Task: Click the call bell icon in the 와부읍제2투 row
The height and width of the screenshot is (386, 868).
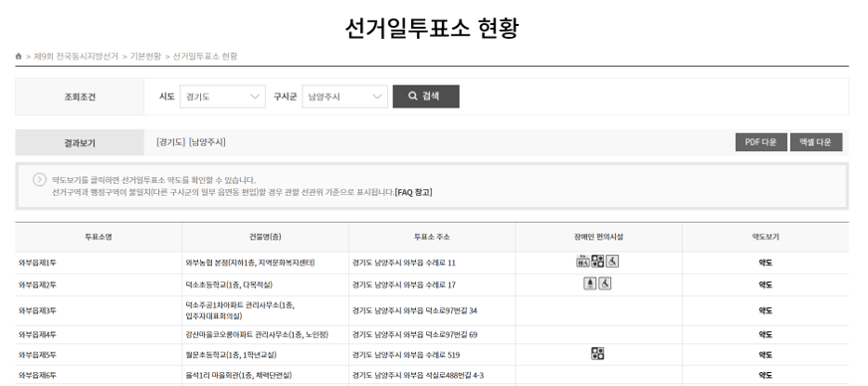Action: (x=590, y=284)
